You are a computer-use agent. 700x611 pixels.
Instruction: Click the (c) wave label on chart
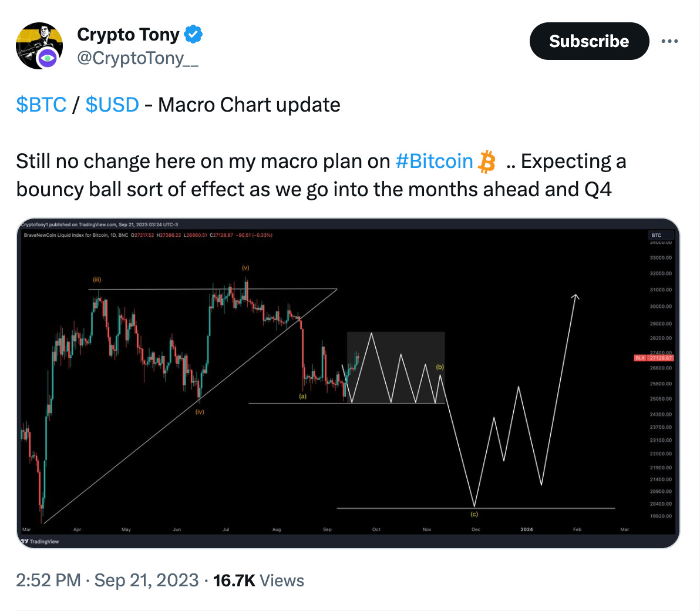click(474, 514)
